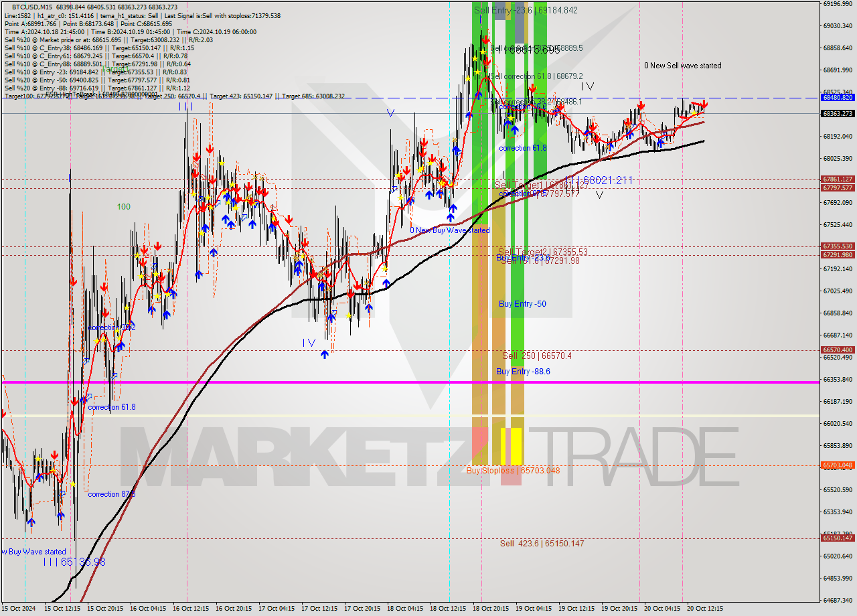Click the 'Point A:68991.766' info line
This screenshot has width=857, height=616.
coord(88,24)
